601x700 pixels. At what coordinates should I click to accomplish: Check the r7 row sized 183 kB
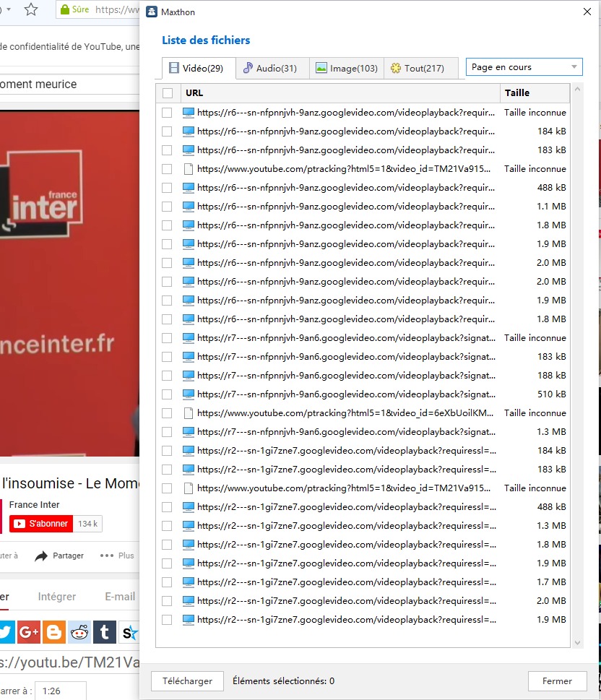167,357
